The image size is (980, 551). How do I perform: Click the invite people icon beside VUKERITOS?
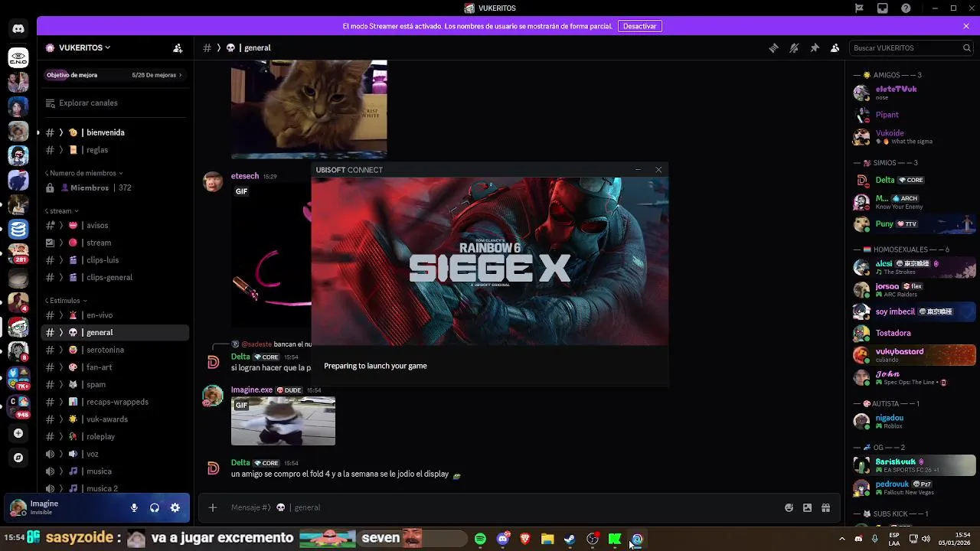[x=178, y=47]
